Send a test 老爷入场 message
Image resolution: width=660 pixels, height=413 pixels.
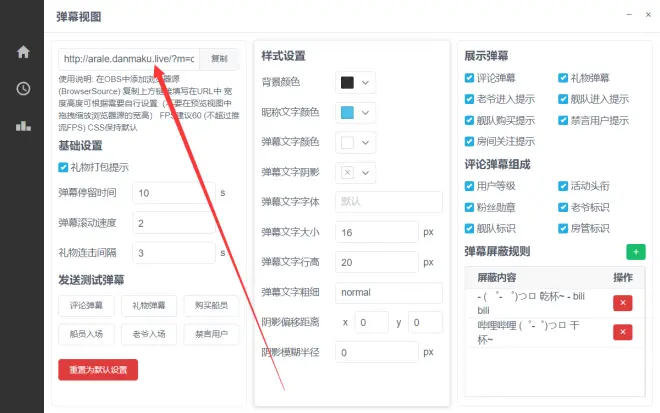149,335
